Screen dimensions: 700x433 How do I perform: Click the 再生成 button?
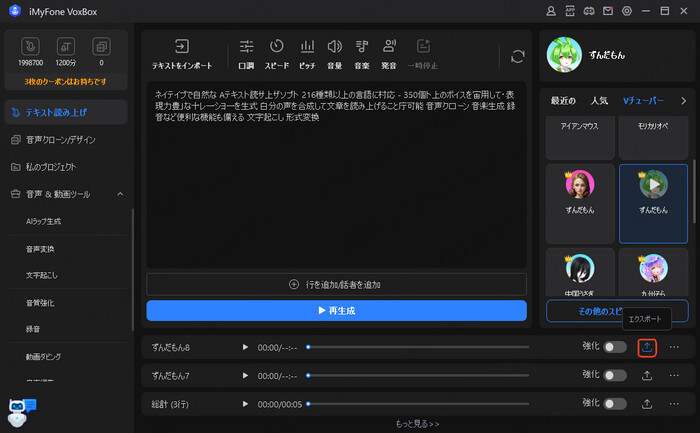[x=337, y=311]
